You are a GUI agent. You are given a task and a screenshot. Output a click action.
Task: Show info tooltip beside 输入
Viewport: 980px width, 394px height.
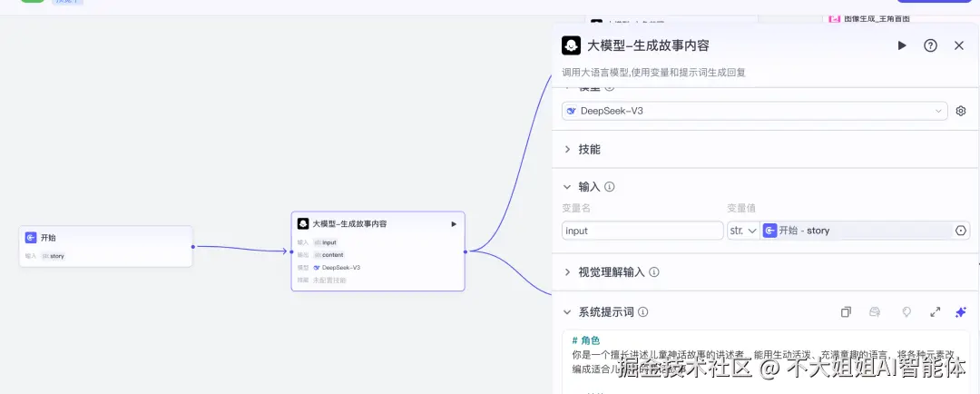610,186
